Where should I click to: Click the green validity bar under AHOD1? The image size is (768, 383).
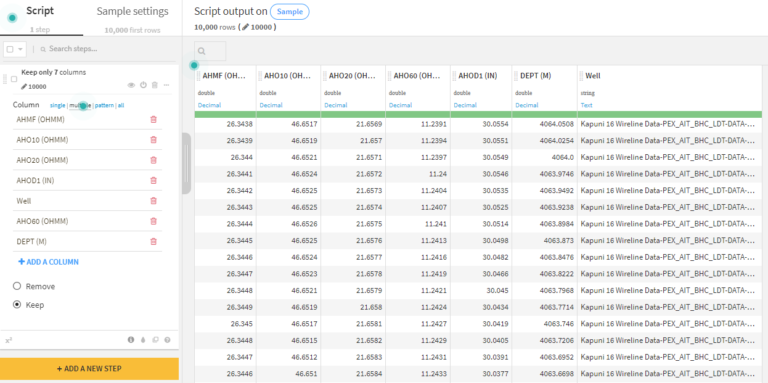pos(481,115)
